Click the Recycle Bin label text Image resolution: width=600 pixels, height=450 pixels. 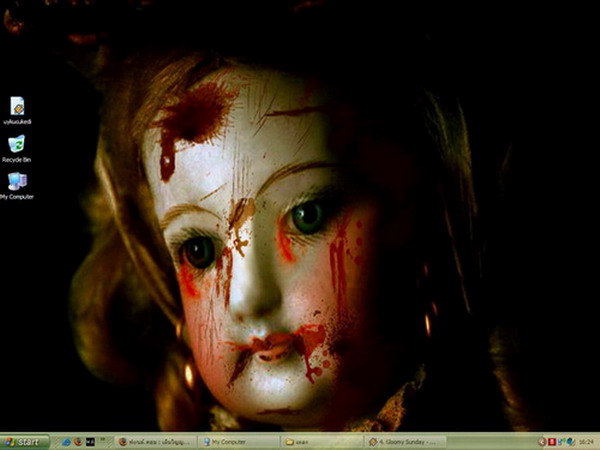pos(16,160)
